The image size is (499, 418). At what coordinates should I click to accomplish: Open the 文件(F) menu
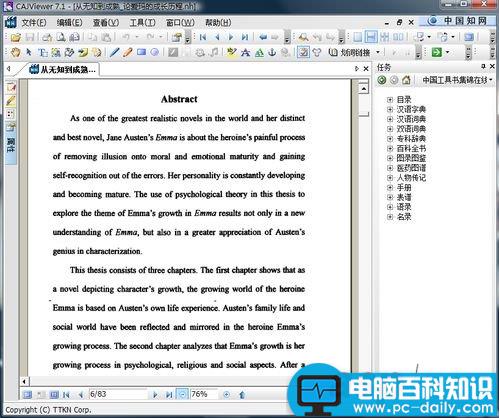[34, 23]
